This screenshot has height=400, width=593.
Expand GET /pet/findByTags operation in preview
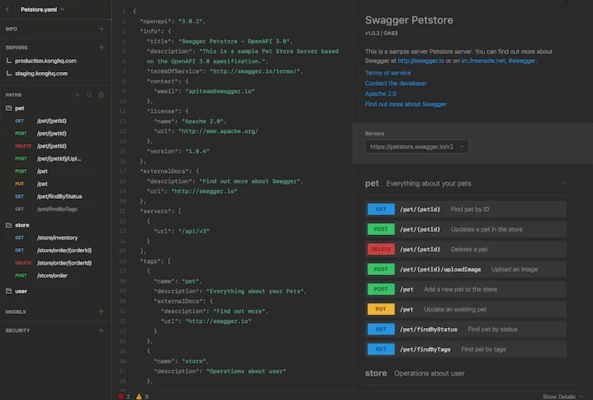pyautogui.click(x=466, y=349)
